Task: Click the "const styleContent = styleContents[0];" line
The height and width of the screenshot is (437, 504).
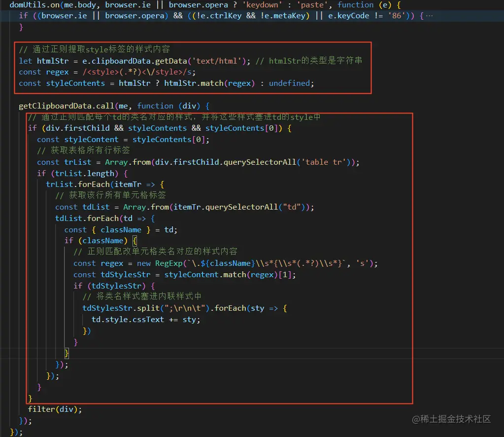Action: pos(123,140)
